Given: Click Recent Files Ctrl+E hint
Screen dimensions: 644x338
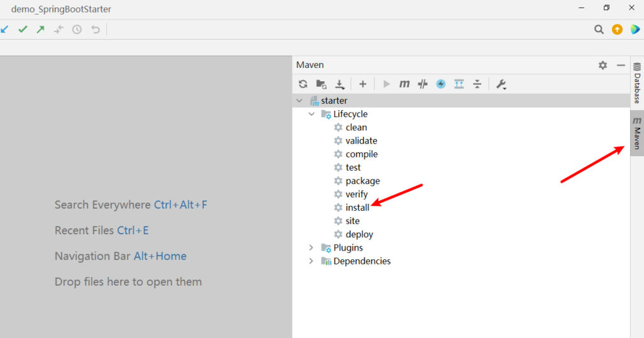Looking at the screenshot, I should pyautogui.click(x=101, y=230).
